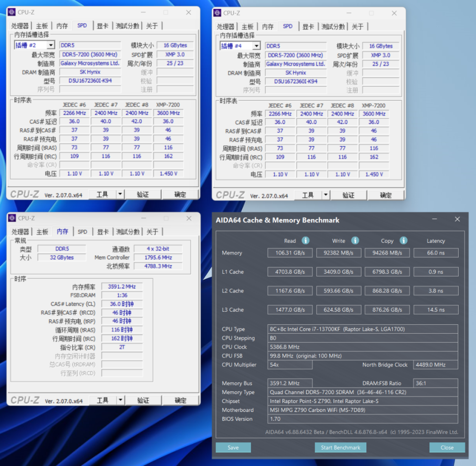Click CPU-Z app icon in slot #4 window
This screenshot has height=466, width=476.
pyautogui.click(x=217, y=13)
